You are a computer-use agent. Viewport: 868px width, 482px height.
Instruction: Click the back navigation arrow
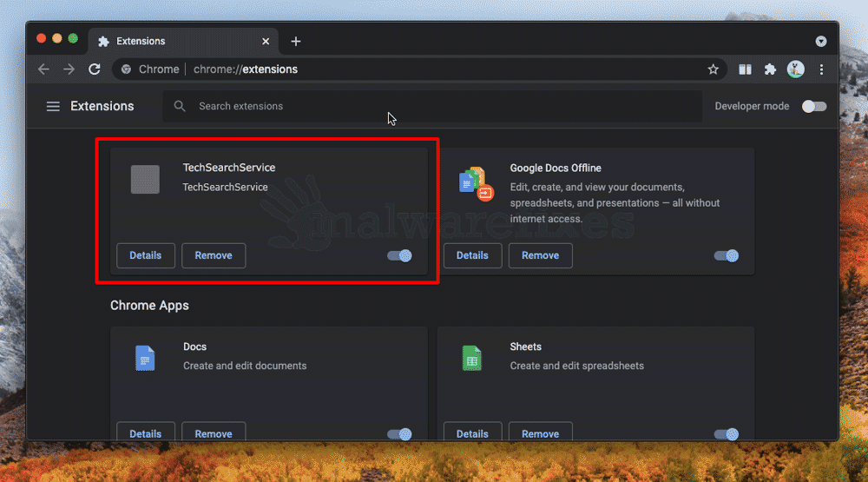point(43,69)
